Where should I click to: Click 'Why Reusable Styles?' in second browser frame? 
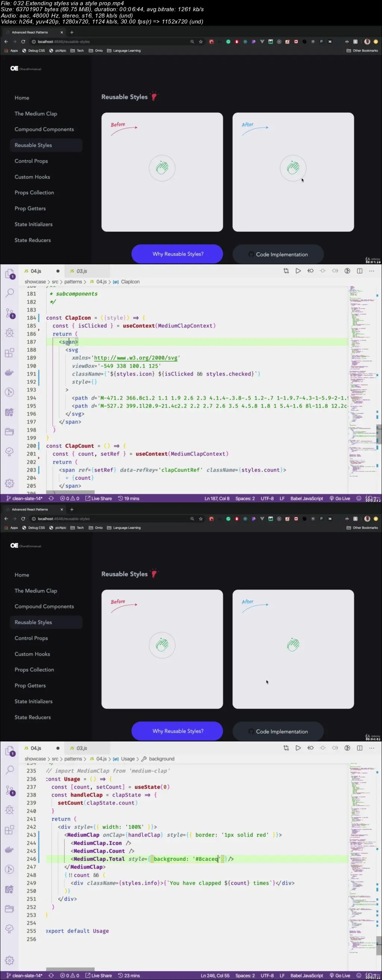(177, 731)
